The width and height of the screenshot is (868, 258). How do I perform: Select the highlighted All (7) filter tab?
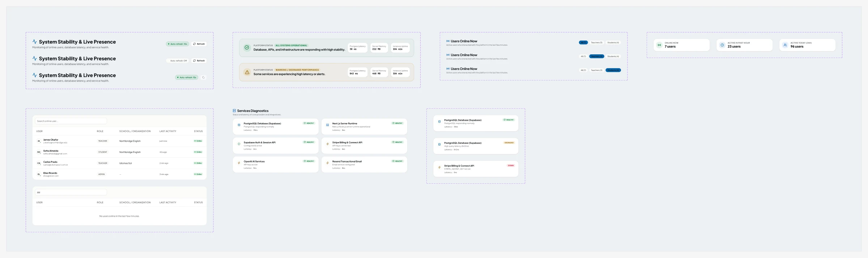point(583,42)
